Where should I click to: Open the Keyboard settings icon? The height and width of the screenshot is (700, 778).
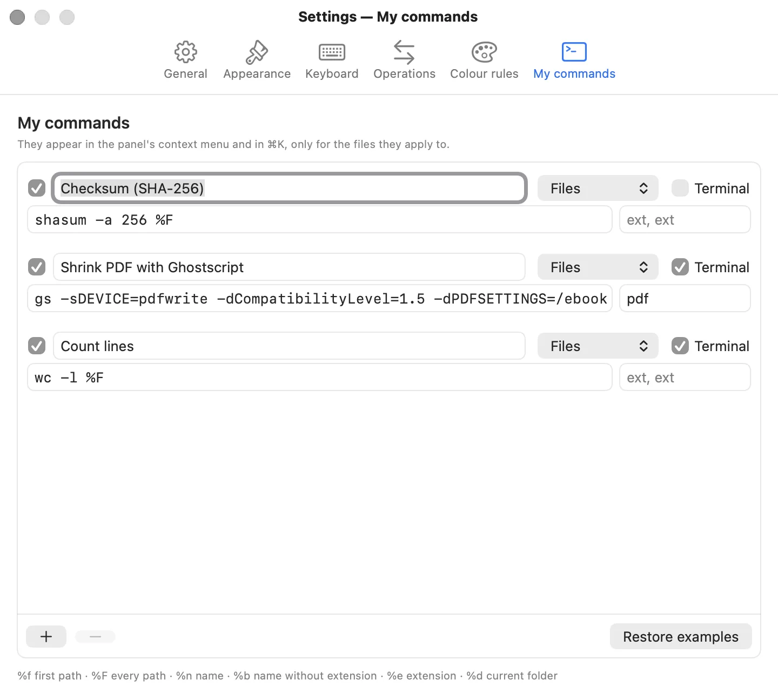(332, 52)
